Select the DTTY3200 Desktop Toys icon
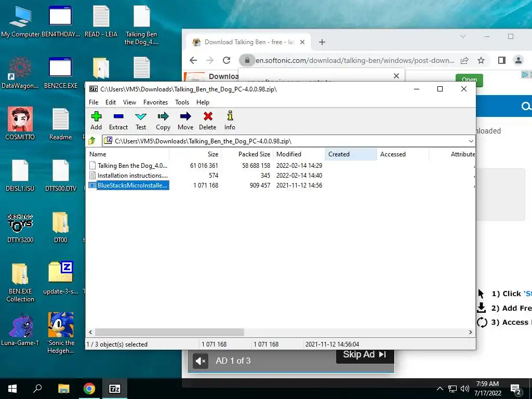The height and width of the screenshot is (399, 532). click(x=20, y=228)
